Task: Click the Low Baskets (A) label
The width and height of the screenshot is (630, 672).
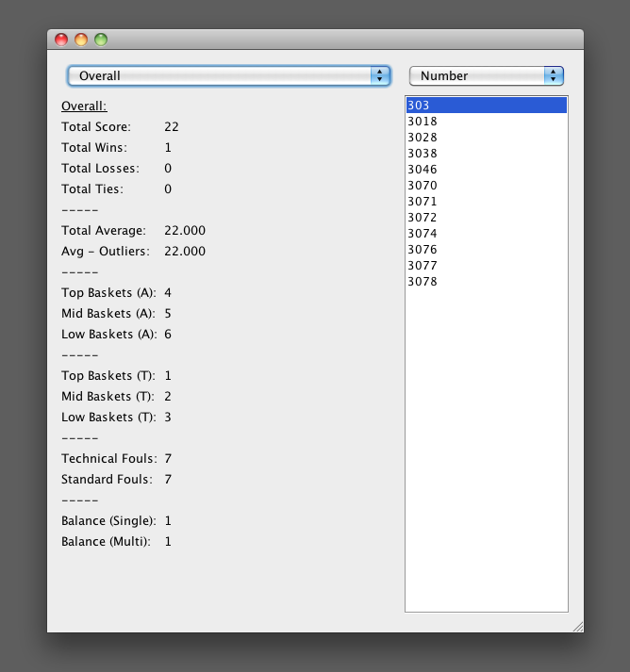Action: point(109,335)
